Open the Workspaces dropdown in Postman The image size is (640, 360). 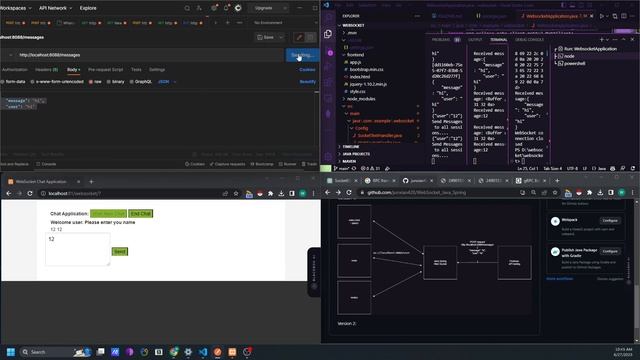(16, 8)
